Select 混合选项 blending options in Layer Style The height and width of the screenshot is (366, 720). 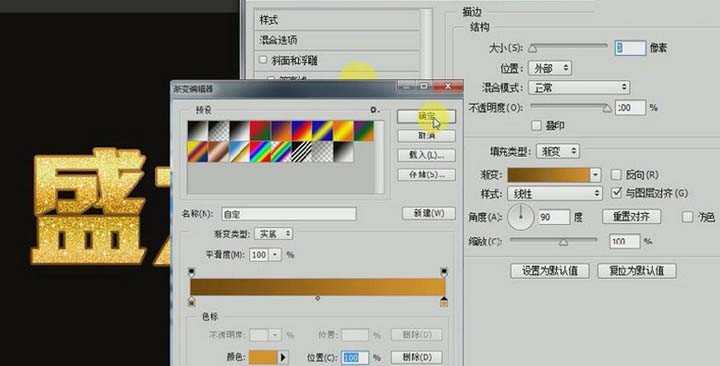pos(338,40)
